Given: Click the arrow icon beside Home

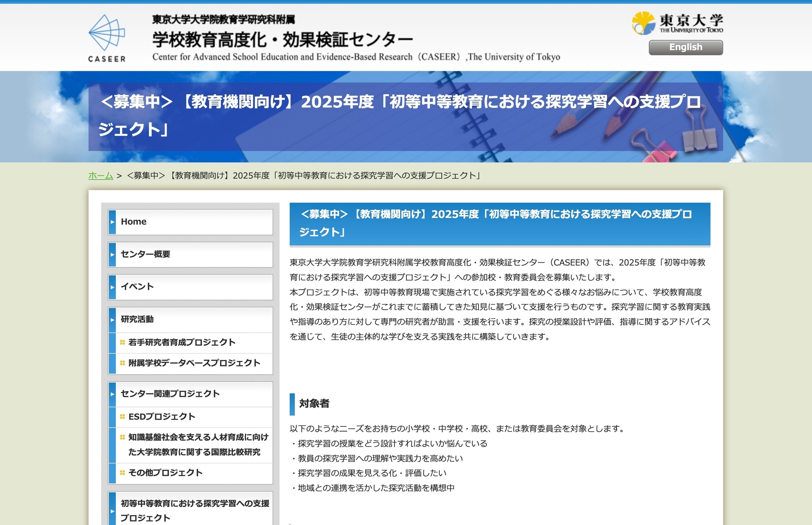Looking at the screenshot, I should (112, 222).
